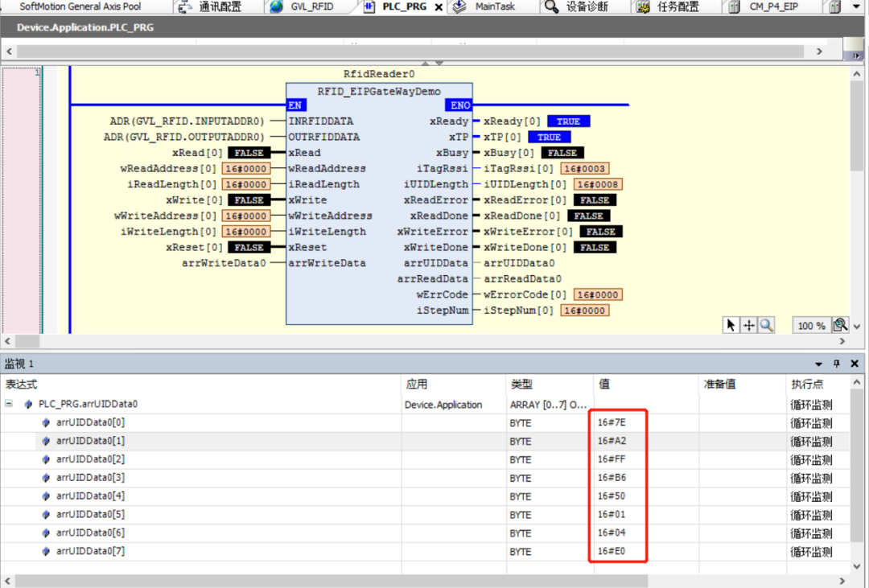Switch to the MainTask tab
The image size is (869, 588).
point(496,7)
